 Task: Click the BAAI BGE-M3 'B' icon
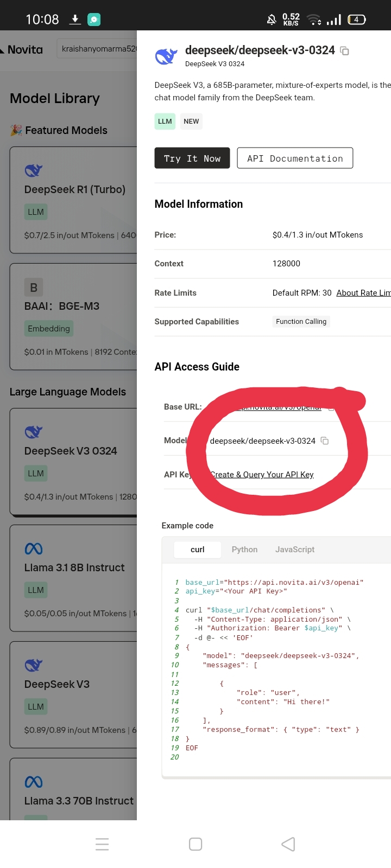coord(34,288)
